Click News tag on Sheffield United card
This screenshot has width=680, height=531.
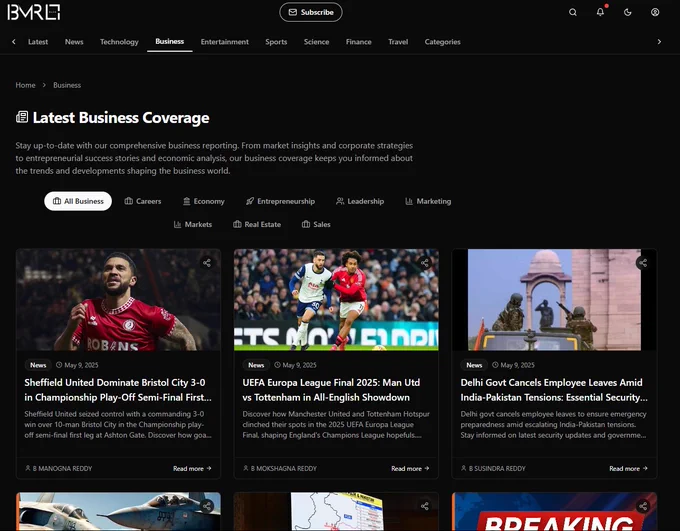pos(38,365)
